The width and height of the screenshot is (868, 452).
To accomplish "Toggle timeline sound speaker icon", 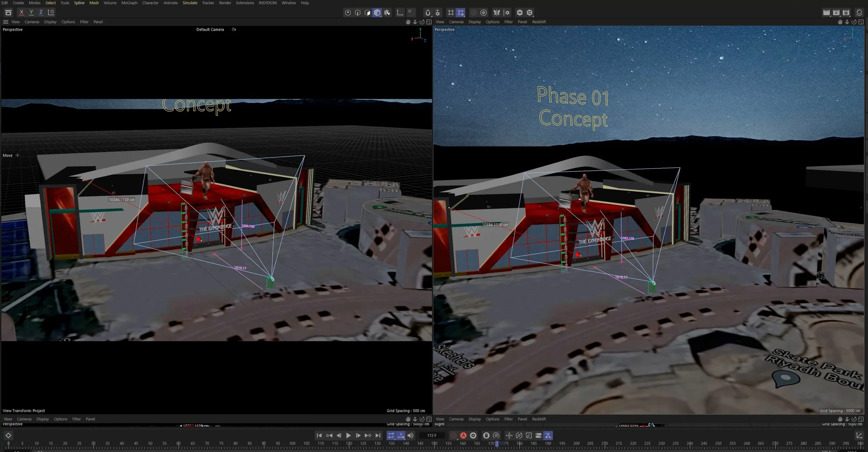I will 410,435.
